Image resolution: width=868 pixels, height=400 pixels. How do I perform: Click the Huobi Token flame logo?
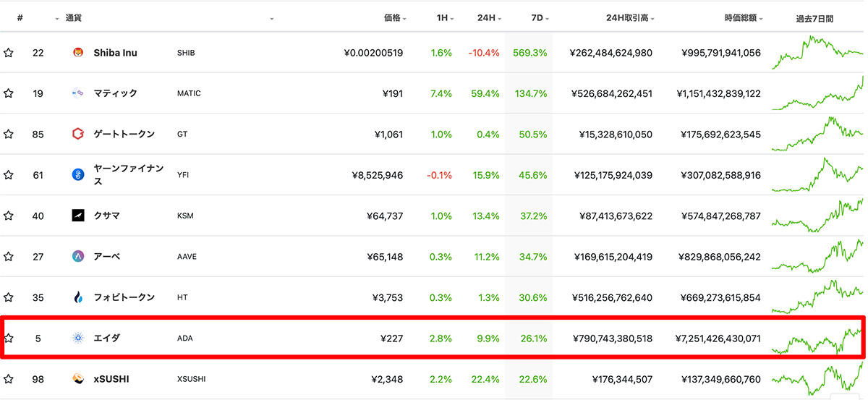(79, 297)
